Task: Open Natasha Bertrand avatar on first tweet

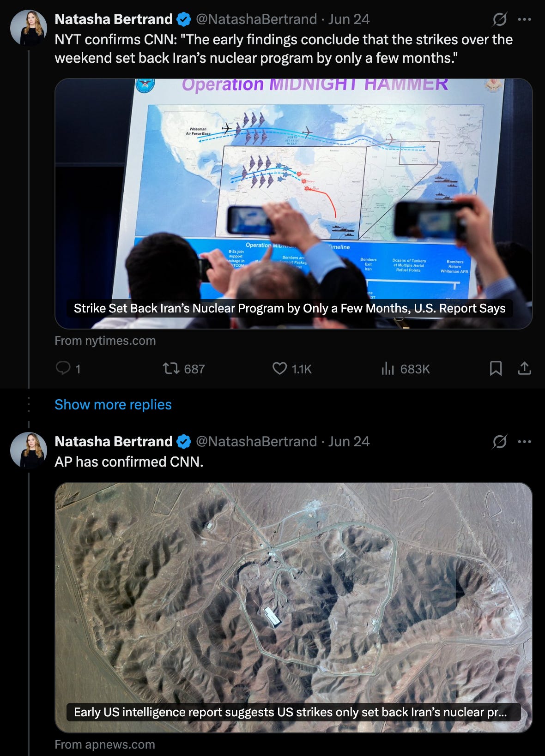Action: [29, 28]
